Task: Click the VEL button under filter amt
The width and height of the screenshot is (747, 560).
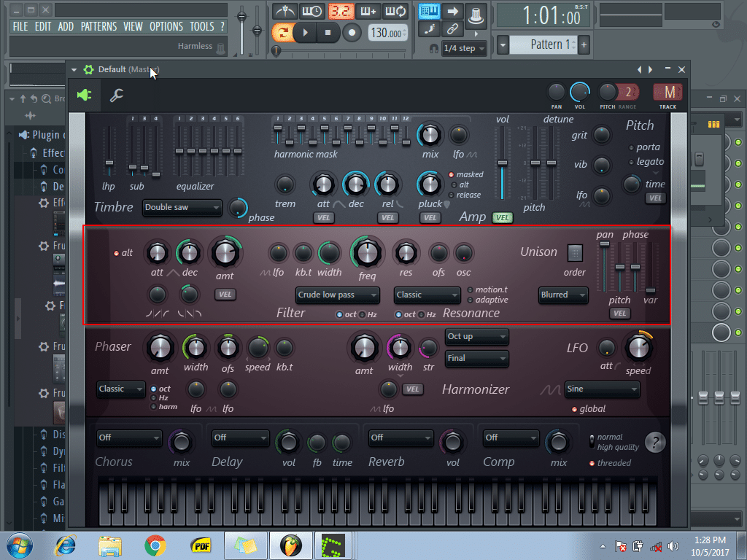Action: point(225,295)
